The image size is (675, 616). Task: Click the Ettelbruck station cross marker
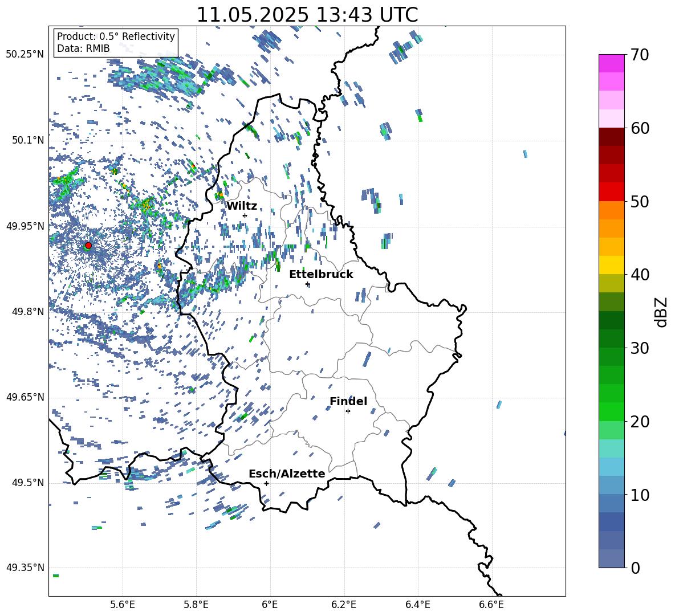(307, 284)
